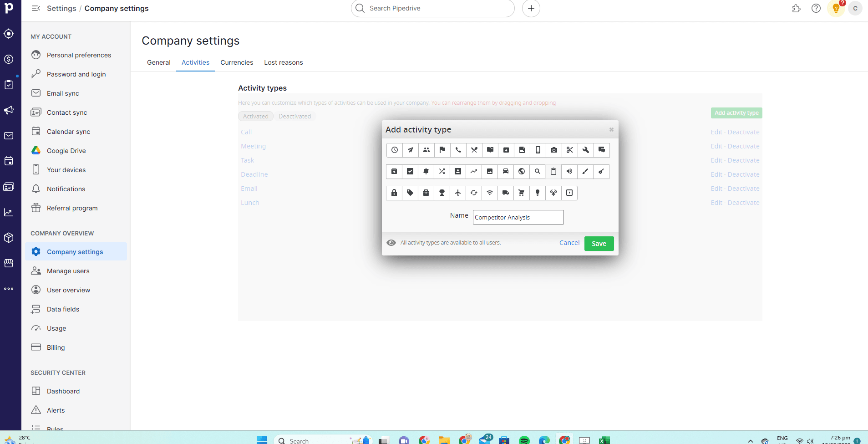Choose the paper plane icon
The width and height of the screenshot is (868, 444).
click(410, 150)
